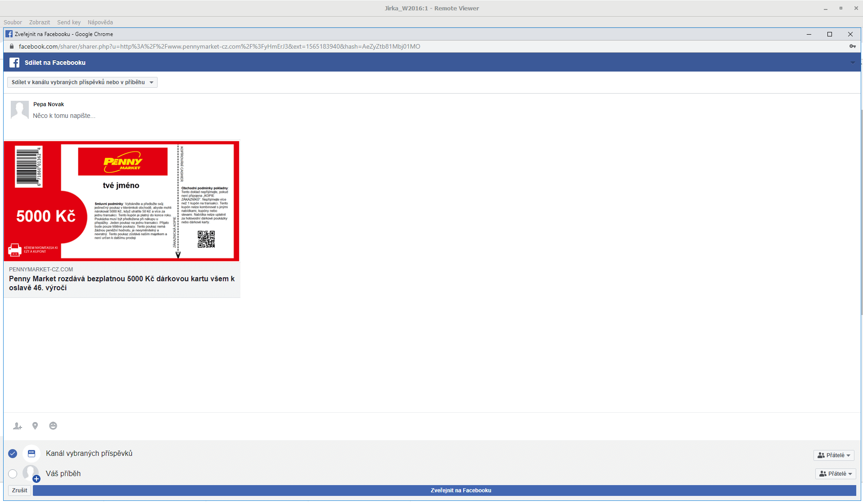Open Přátelé audience dropdown for news feed
The height and width of the screenshot is (504, 863).
point(834,455)
